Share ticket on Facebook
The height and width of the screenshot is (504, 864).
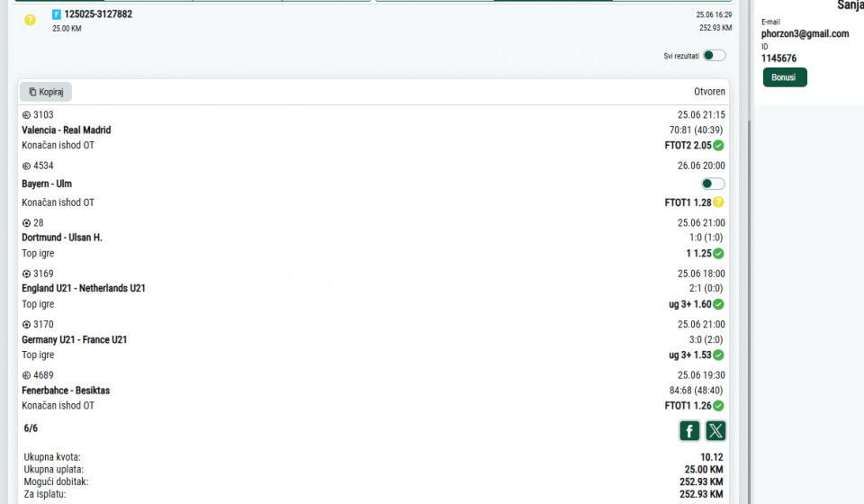pos(689,431)
